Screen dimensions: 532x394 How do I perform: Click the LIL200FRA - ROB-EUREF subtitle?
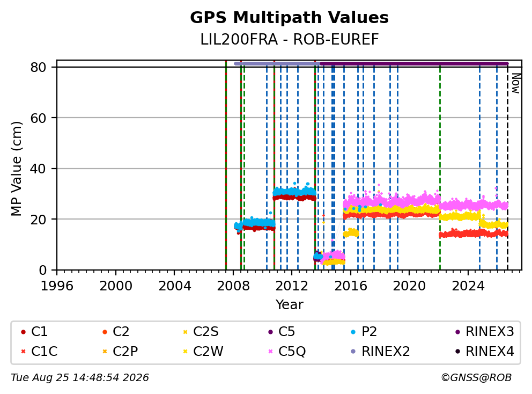pyautogui.click(x=289, y=39)
